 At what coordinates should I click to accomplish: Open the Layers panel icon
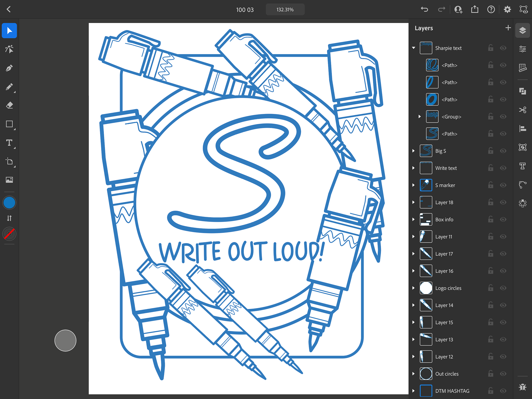pyautogui.click(x=523, y=31)
